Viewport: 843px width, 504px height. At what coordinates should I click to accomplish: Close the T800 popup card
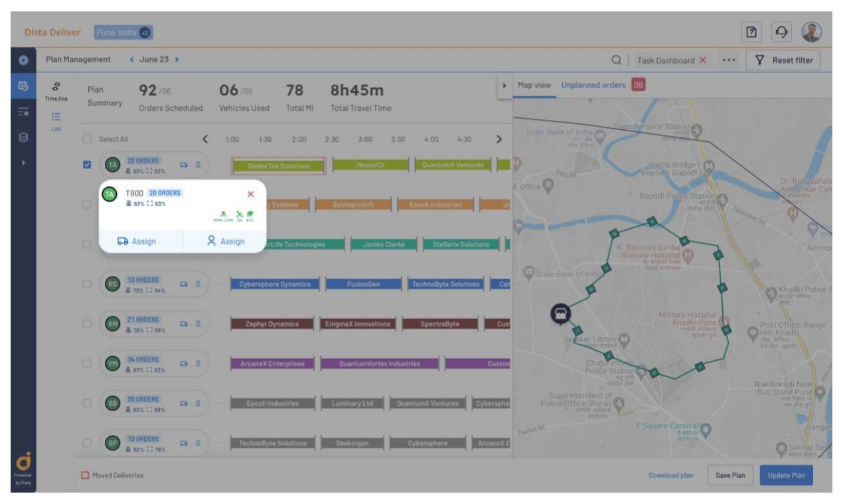click(250, 194)
